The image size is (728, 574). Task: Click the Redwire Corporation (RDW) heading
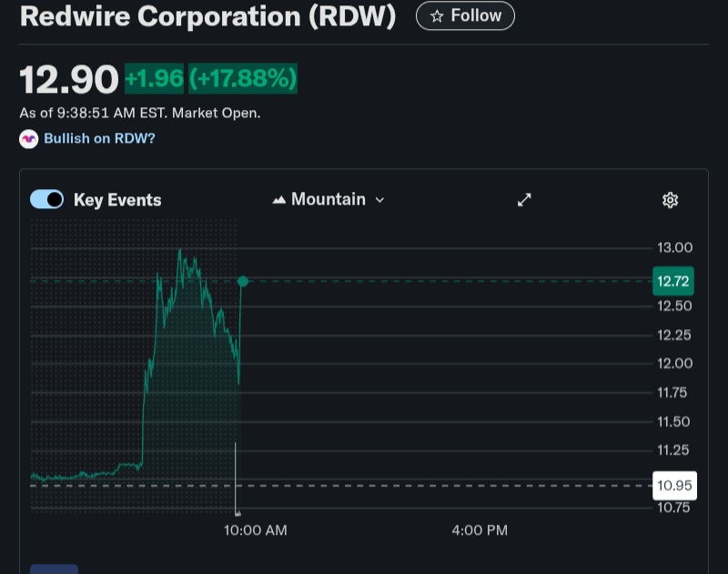coord(208,16)
